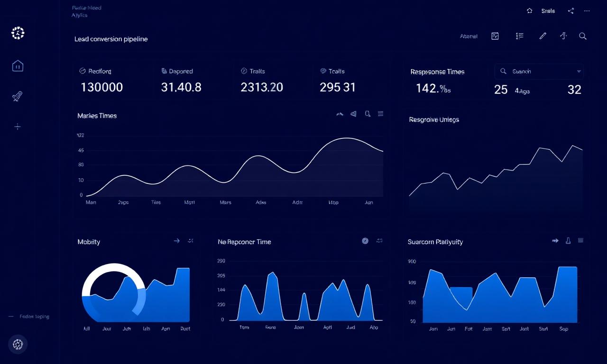Click the arrow icon in Suarcom Platiyuity panel
607x364 pixels.
(x=555, y=241)
